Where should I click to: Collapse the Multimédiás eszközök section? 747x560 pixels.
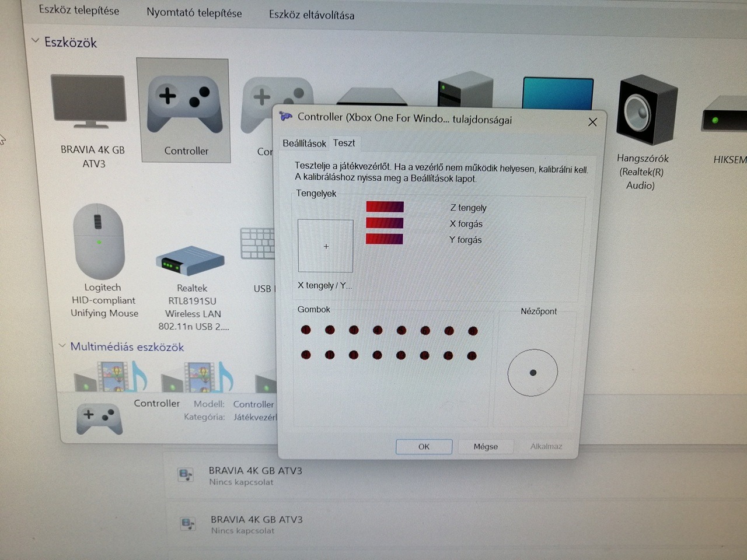62,345
